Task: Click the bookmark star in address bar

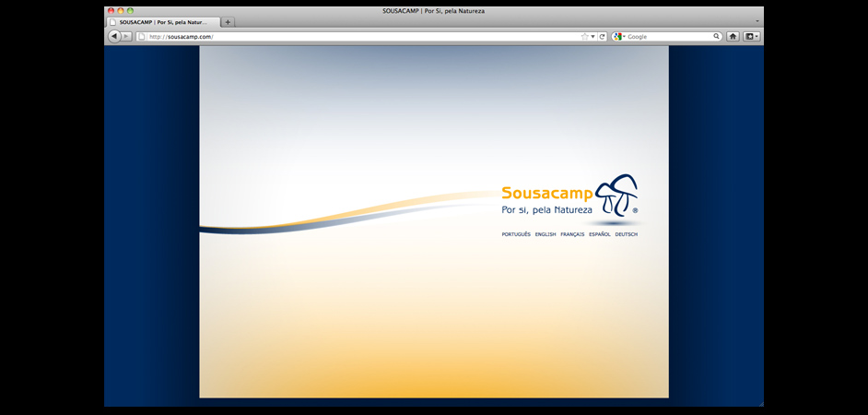Action: click(584, 36)
